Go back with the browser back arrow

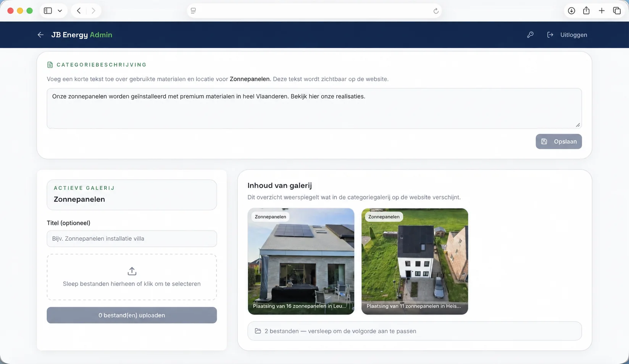click(79, 11)
